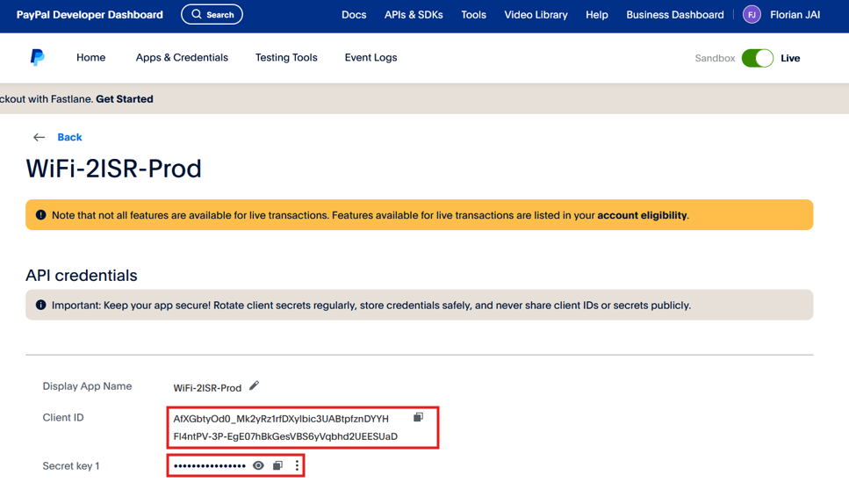Click the warning icon in yellow banner
This screenshot has width=849, height=504.
click(40, 215)
